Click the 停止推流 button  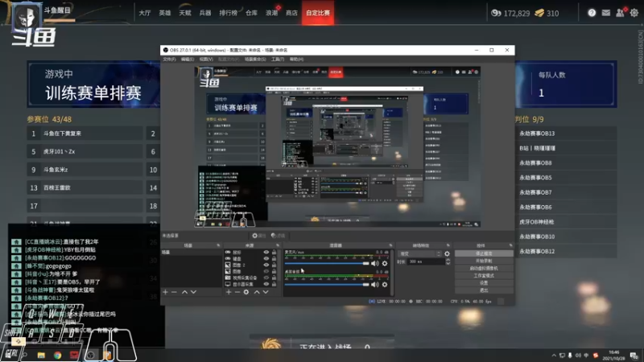[484, 253]
